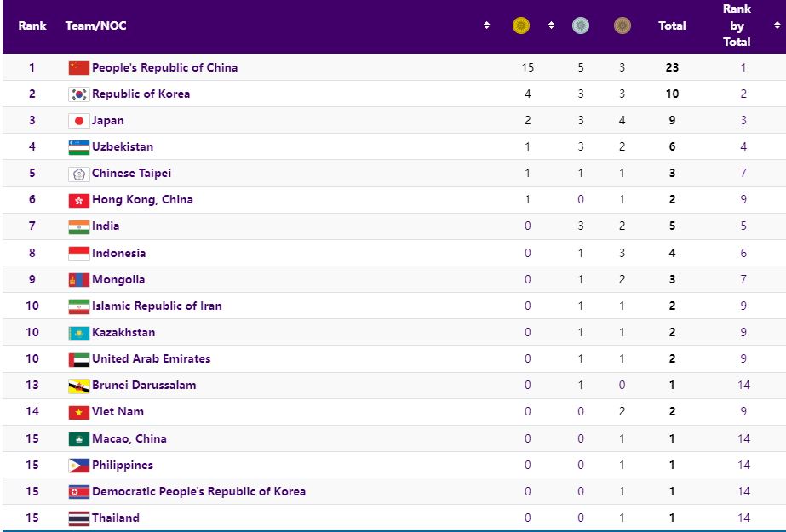Click the Islamic Republic of Iran flag

78,306
